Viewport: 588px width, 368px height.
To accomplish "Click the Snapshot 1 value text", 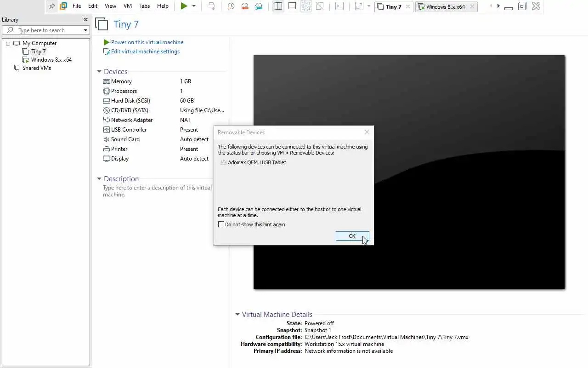I will [x=318, y=330].
